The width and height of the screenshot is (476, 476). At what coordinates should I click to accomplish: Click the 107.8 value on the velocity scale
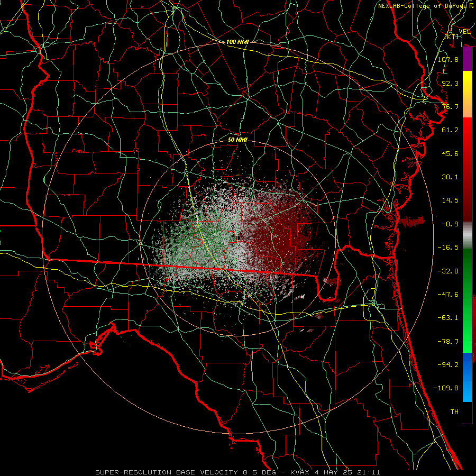pyautogui.click(x=448, y=59)
